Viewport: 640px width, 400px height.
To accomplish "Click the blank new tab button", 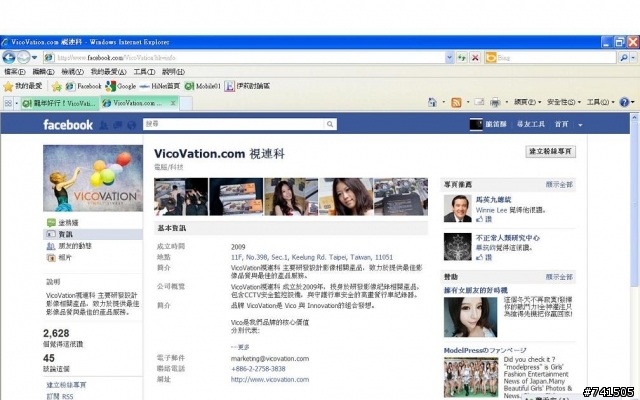I will (x=186, y=103).
